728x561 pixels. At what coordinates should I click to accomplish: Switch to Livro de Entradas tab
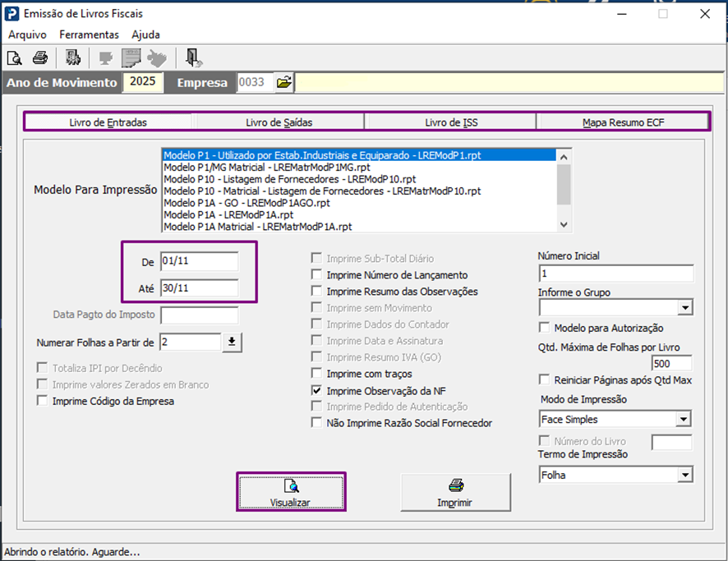coord(108,122)
